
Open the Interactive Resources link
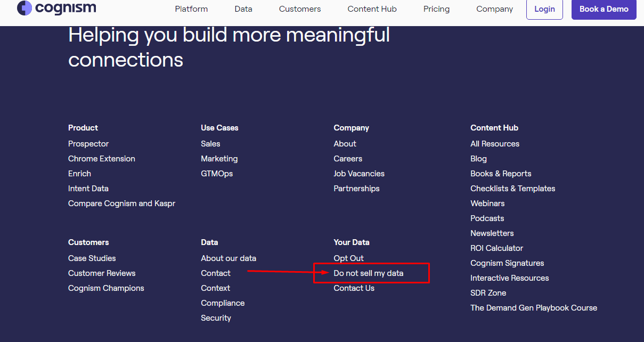click(x=510, y=278)
